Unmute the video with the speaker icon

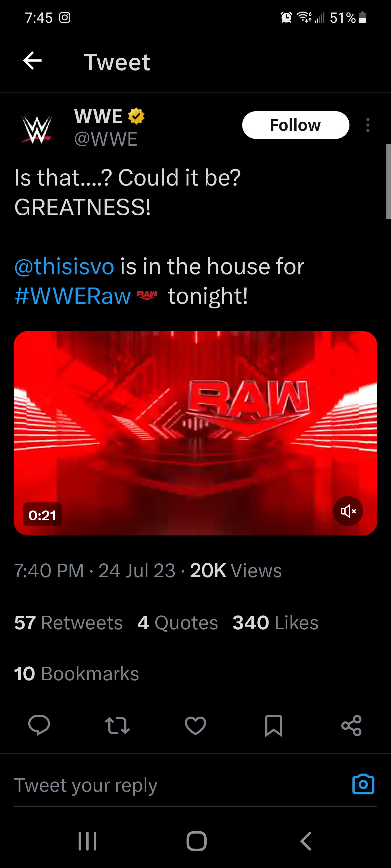pyautogui.click(x=348, y=511)
